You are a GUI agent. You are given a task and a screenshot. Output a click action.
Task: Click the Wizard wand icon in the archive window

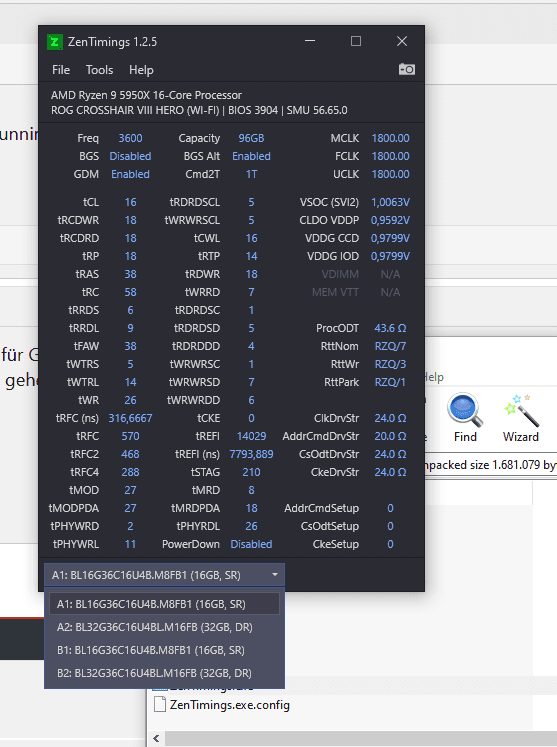point(521,410)
